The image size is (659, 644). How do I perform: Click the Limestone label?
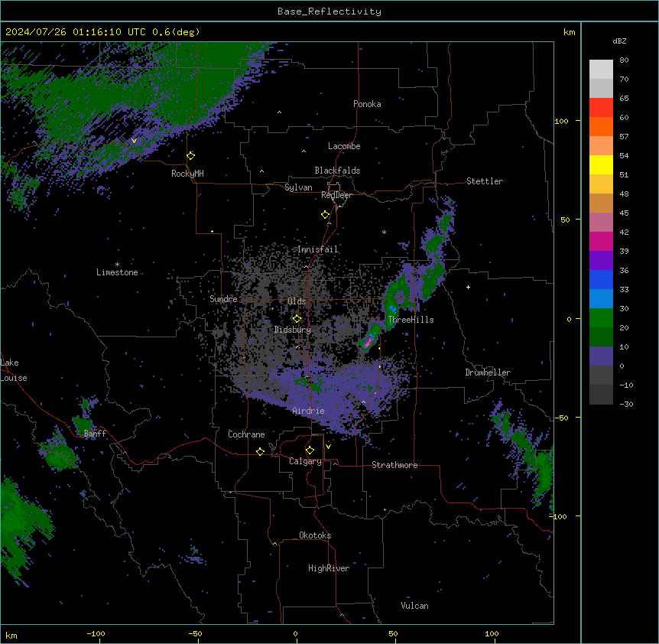coord(117,272)
